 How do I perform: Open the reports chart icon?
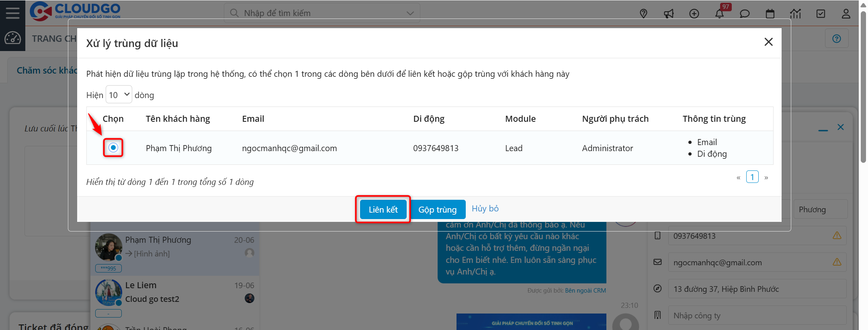[x=795, y=14]
